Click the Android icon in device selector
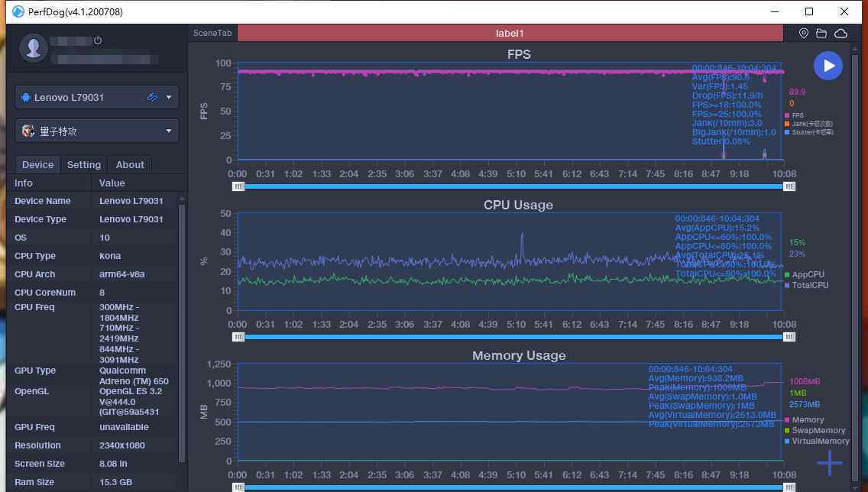The image size is (868, 492). pos(26,98)
